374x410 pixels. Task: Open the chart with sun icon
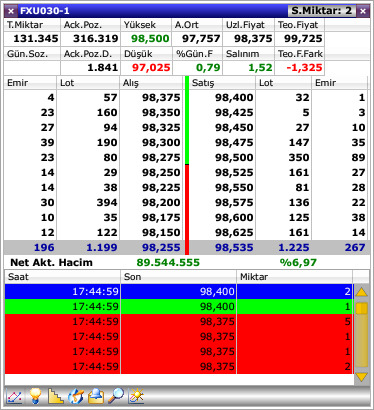coord(136,396)
